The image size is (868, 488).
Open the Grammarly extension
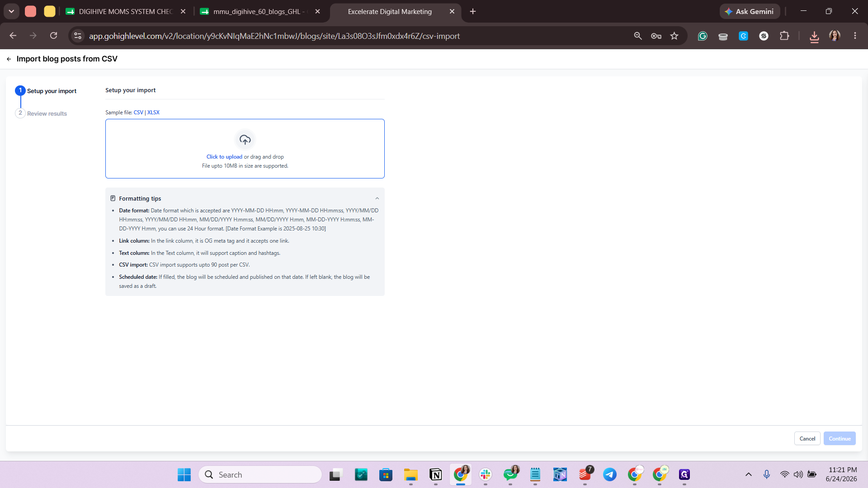point(703,36)
